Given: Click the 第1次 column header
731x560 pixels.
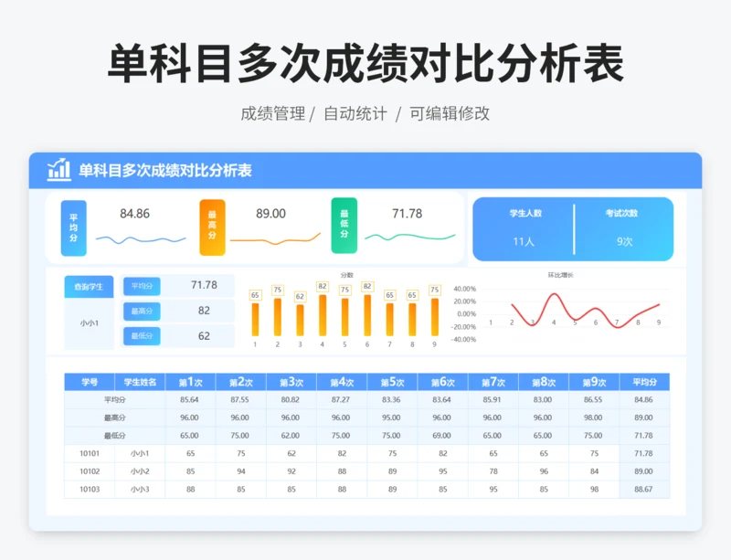Looking at the screenshot, I should coord(190,382).
